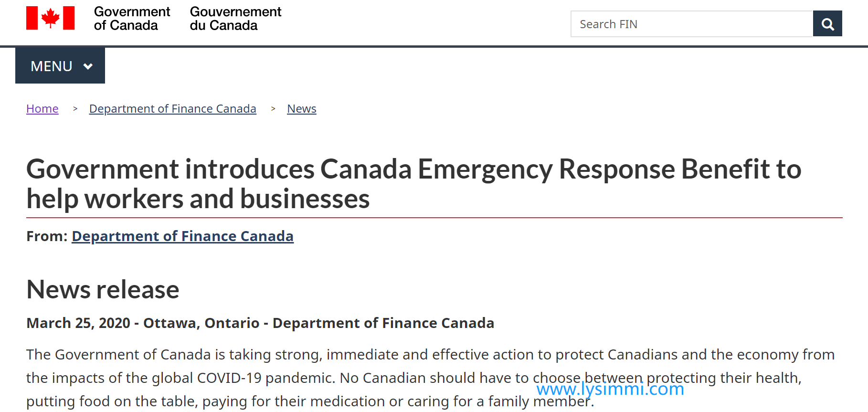Click the breadcrumb separator arrow before News
Screen dimensions: 868x412
[273, 109]
